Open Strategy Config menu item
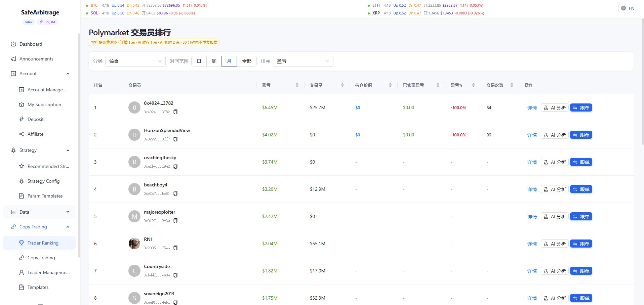 click(x=43, y=181)
